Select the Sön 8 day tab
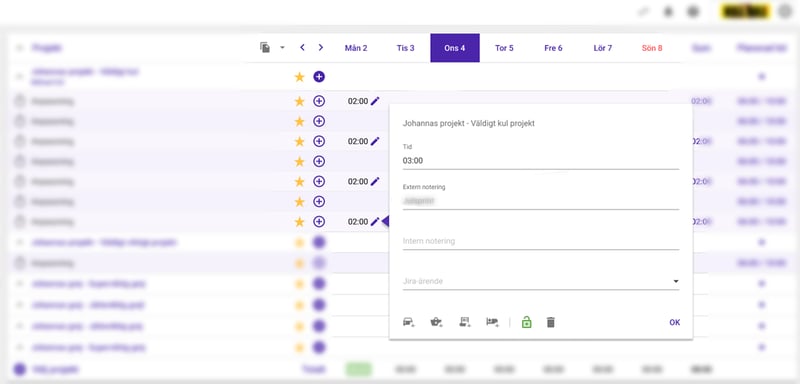Screen dimensions: 800x384 (652, 48)
